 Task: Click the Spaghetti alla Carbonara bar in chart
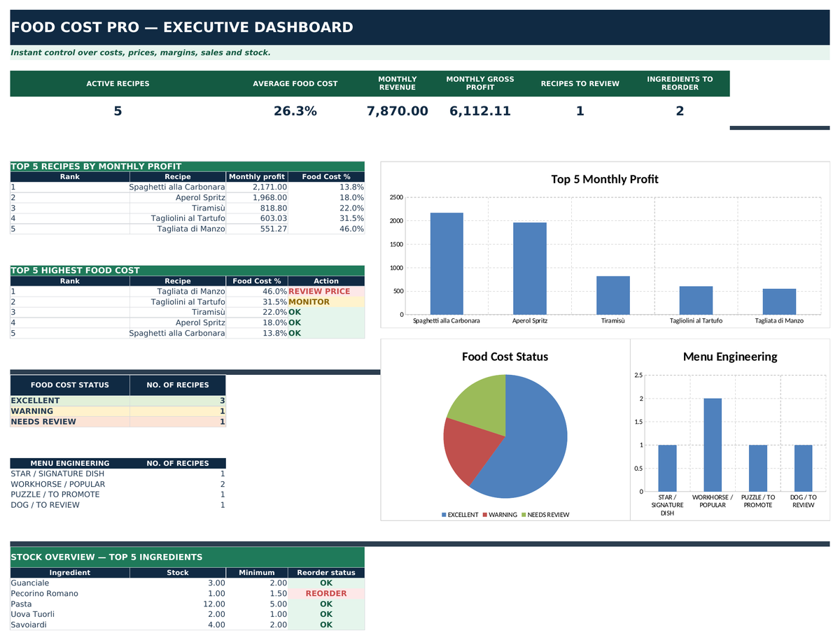447,264
